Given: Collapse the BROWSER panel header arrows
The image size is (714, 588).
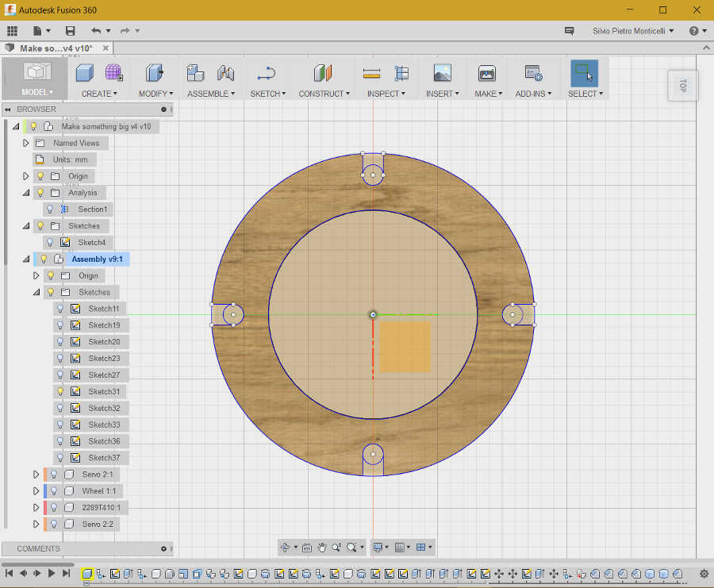Looking at the screenshot, I should pyautogui.click(x=8, y=110).
